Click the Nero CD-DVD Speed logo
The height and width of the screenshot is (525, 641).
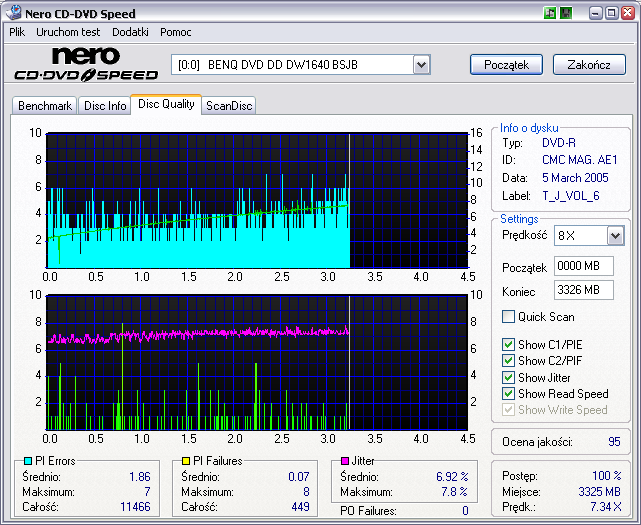click(86, 65)
